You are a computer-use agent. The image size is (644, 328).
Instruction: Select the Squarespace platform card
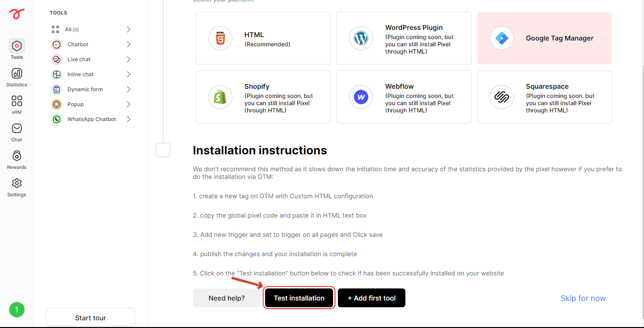click(545, 97)
